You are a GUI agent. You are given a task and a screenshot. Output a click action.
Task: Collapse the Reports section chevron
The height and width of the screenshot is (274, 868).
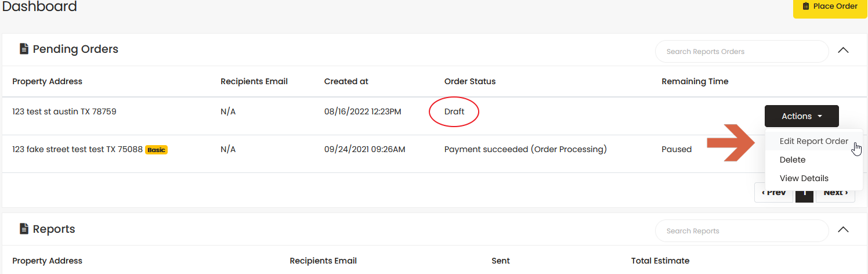[844, 229]
